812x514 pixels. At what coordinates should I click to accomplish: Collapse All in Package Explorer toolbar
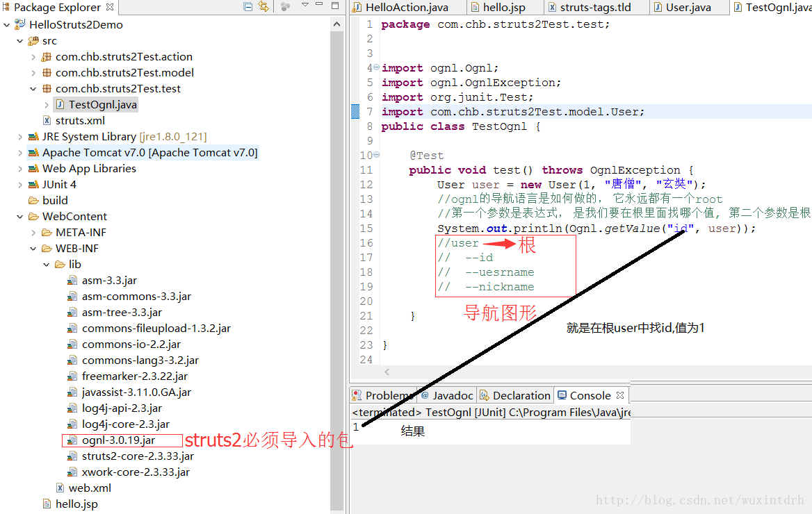248,7
